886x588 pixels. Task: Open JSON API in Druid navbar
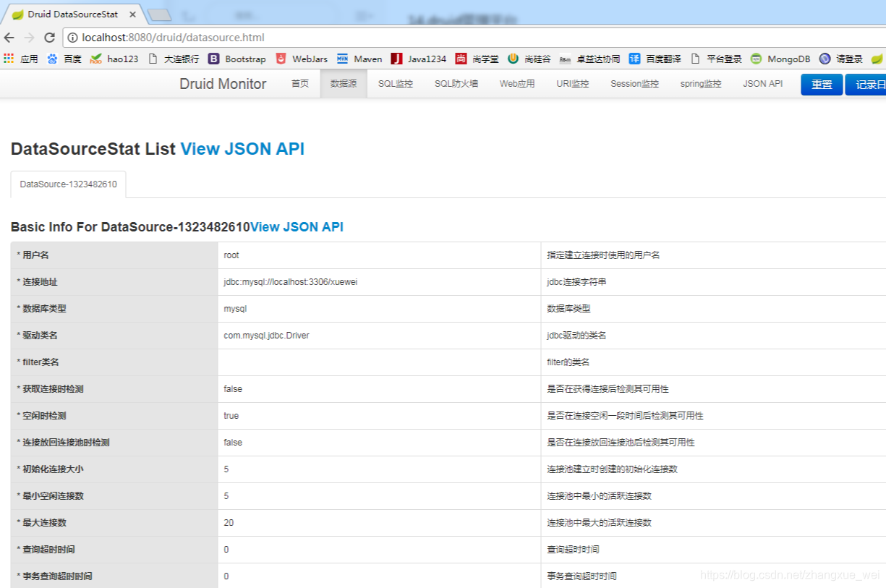tap(763, 84)
